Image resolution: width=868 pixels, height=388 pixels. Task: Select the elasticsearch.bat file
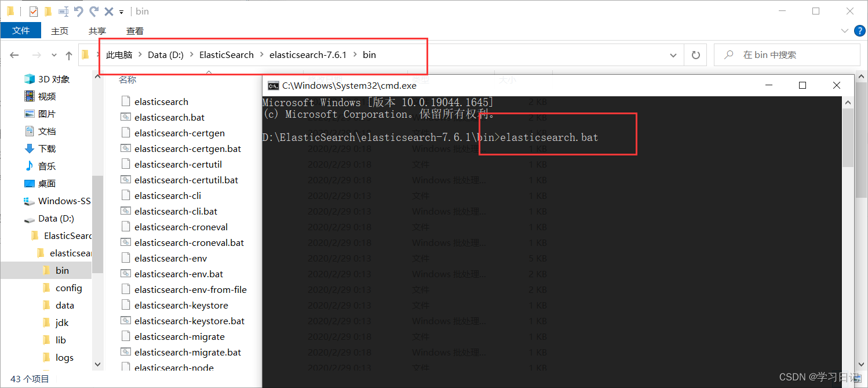coord(169,117)
